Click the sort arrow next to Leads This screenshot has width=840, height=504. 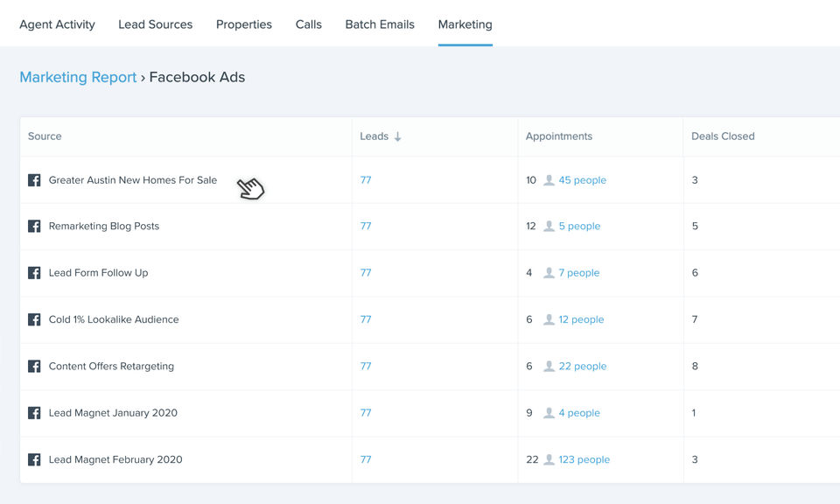397,136
